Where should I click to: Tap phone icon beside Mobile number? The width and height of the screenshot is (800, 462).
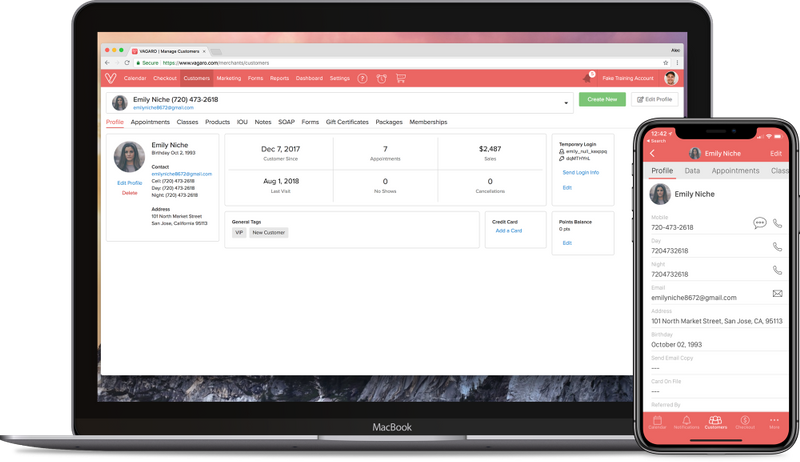click(777, 223)
